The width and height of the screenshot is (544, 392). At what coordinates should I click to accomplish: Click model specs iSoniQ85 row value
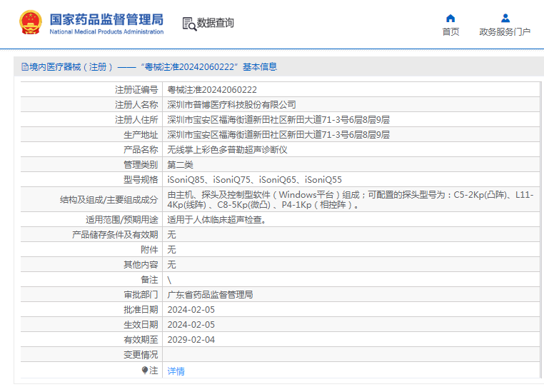tap(254, 180)
